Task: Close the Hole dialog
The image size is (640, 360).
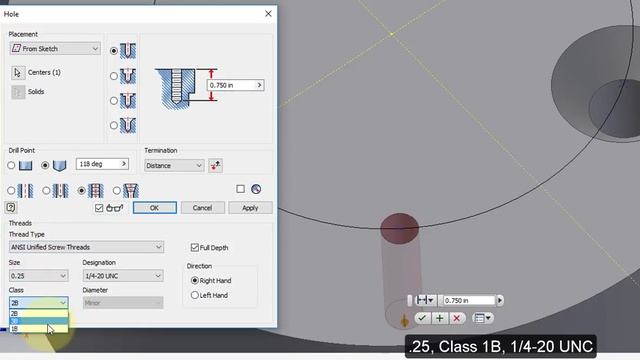Action: click(268, 13)
